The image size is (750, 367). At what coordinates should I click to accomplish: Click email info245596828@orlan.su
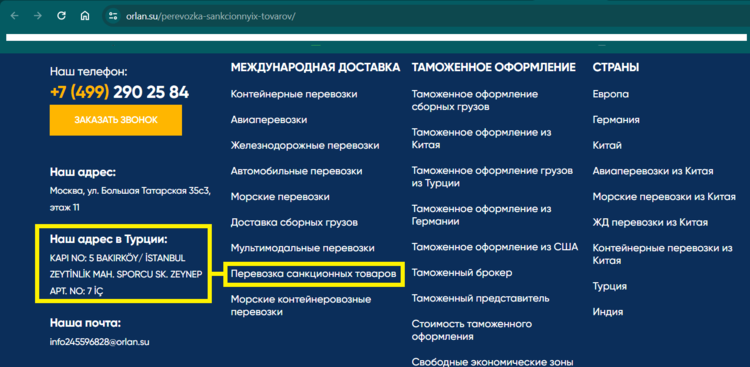pos(99,343)
